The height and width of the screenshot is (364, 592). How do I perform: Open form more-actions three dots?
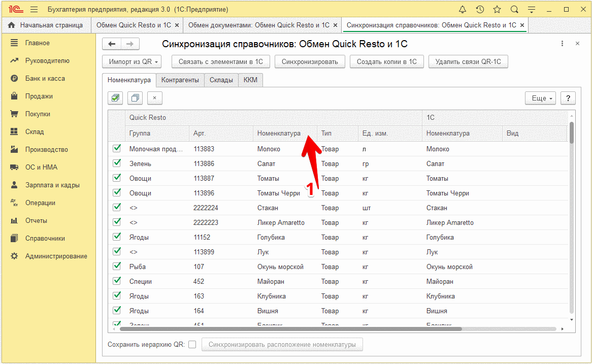[x=562, y=44]
